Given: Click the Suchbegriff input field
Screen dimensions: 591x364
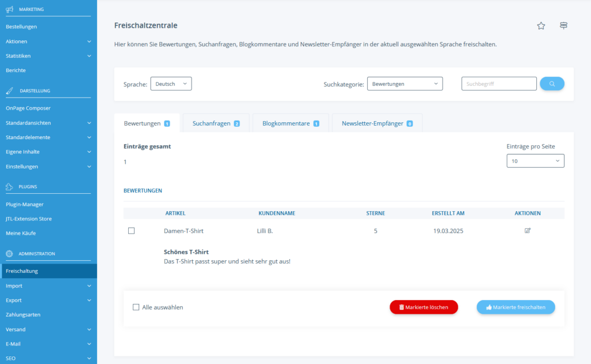Looking at the screenshot, I should (x=499, y=83).
